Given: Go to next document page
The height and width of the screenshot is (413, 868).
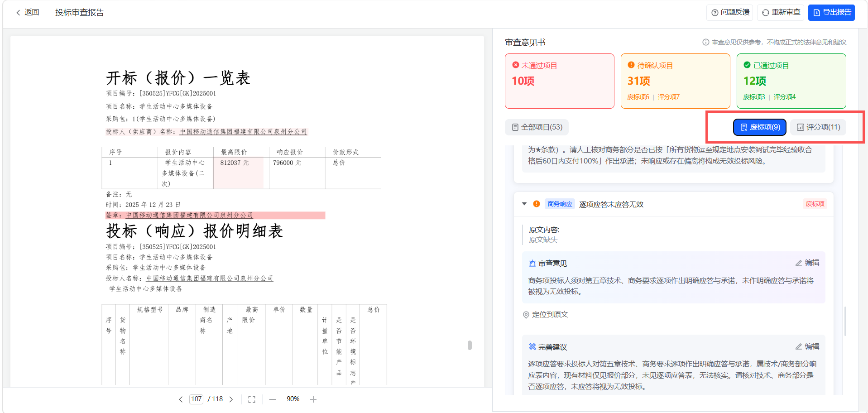Looking at the screenshot, I should 231,399.
